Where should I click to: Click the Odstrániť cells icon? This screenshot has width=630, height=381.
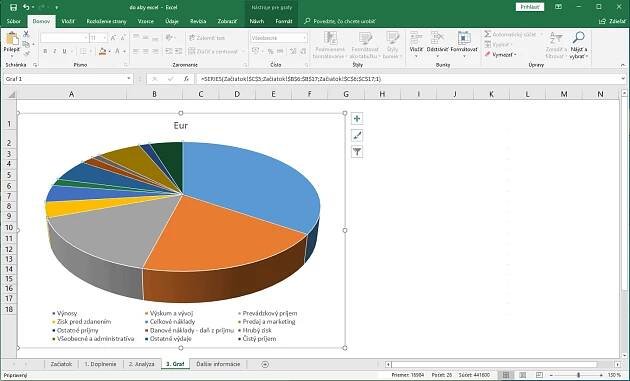click(437, 38)
